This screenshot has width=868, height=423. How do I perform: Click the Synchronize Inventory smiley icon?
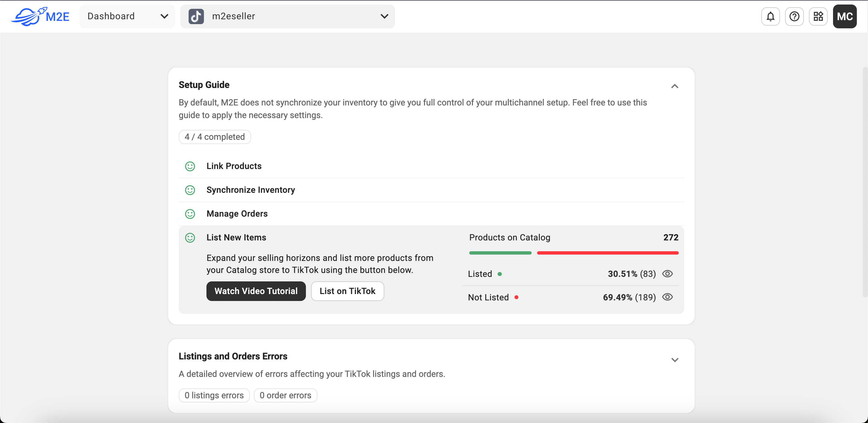[x=190, y=190]
